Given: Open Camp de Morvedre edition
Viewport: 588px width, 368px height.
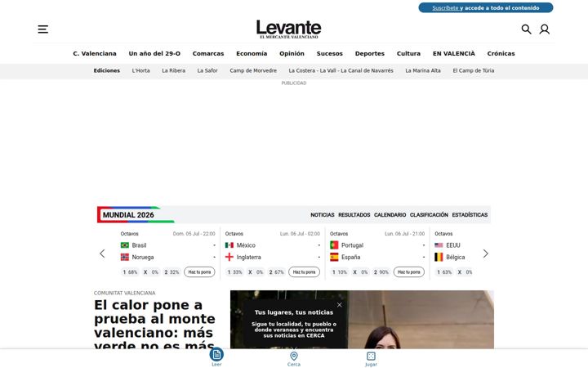Looking at the screenshot, I should 253,70.
